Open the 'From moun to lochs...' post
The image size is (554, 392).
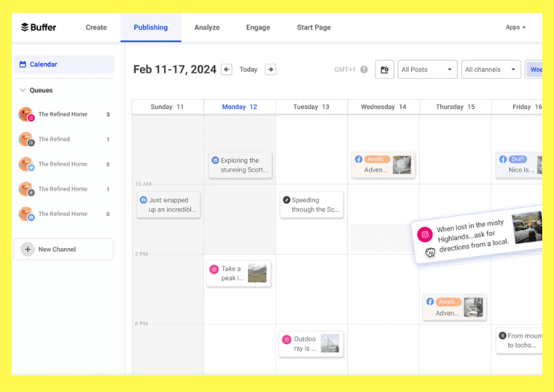[x=519, y=340]
